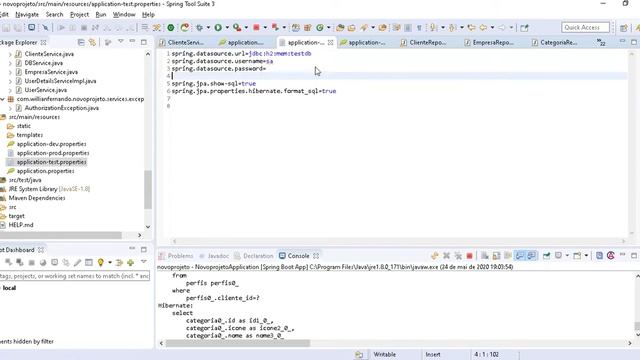Click the green plus icon in Boot Dashboard
Viewport: 640px width, 360px height.
[130, 262]
